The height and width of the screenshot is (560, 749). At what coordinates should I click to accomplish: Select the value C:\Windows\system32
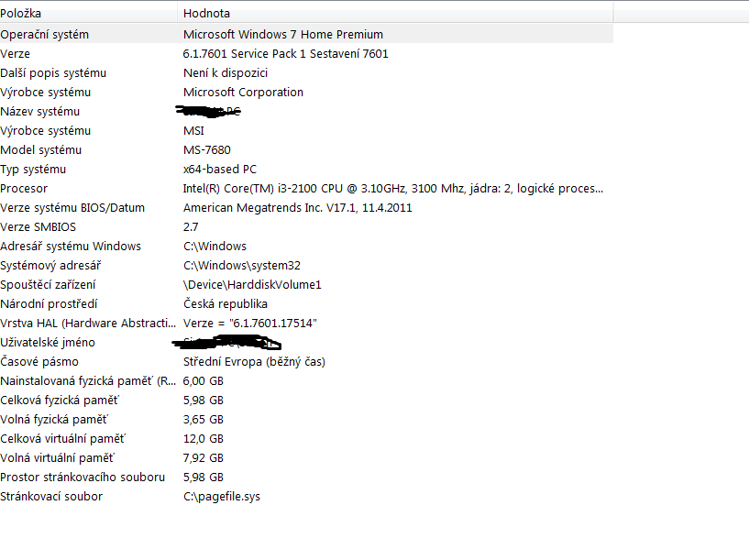pyautogui.click(x=242, y=266)
